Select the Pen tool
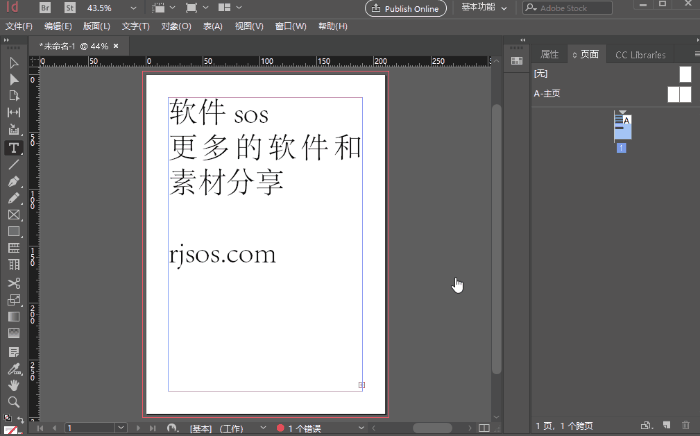This screenshot has width=700, height=436. [14, 181]
